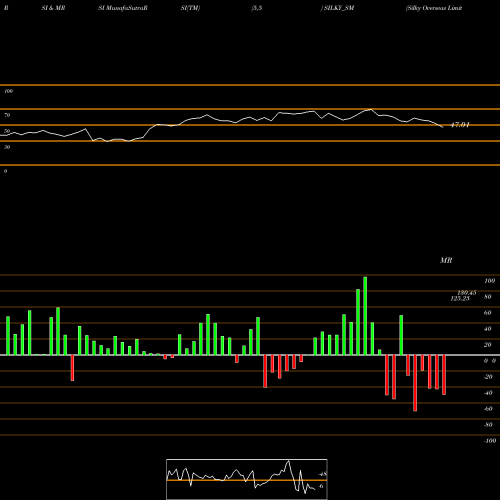Image resolution: width=500 pixels, height=500 pixels.
Task: Click the 70 level label on RSI axis
Action: point(7,115)
